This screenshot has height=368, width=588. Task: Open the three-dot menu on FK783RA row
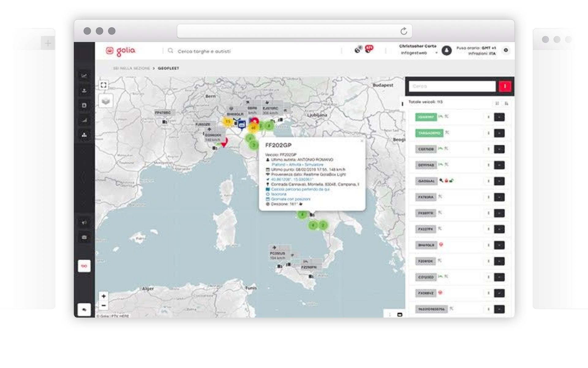click(488, 197)
